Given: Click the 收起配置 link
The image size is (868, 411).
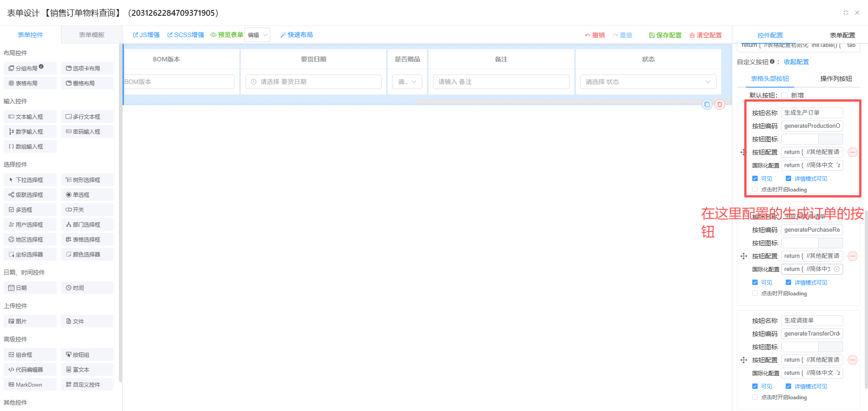Looking at the screenshot, I should click(x=796, y=62).
